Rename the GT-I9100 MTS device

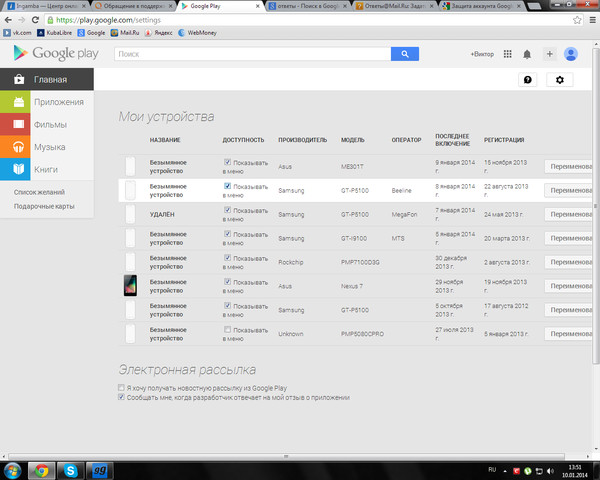(x=570, y=238)
